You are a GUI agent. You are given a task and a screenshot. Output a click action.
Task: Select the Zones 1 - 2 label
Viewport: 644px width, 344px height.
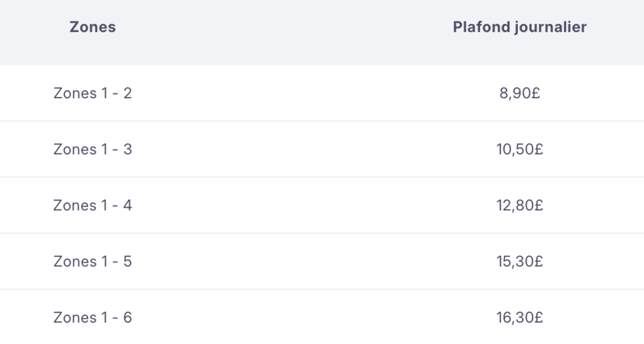[92, 94]
